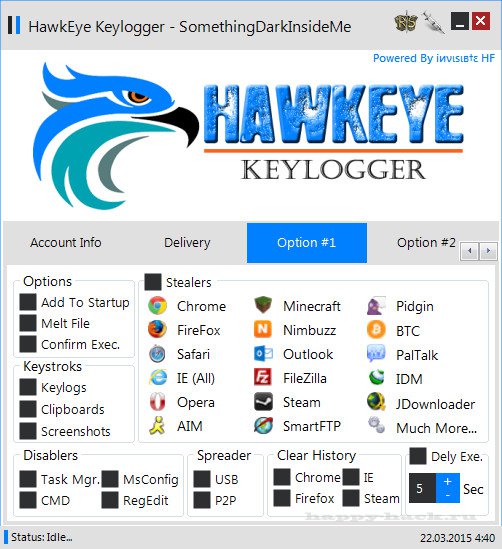Image resolution: width=502 pixels, height=549 pixels.
Task: Select the Option #1 tab
Action: 307,243
